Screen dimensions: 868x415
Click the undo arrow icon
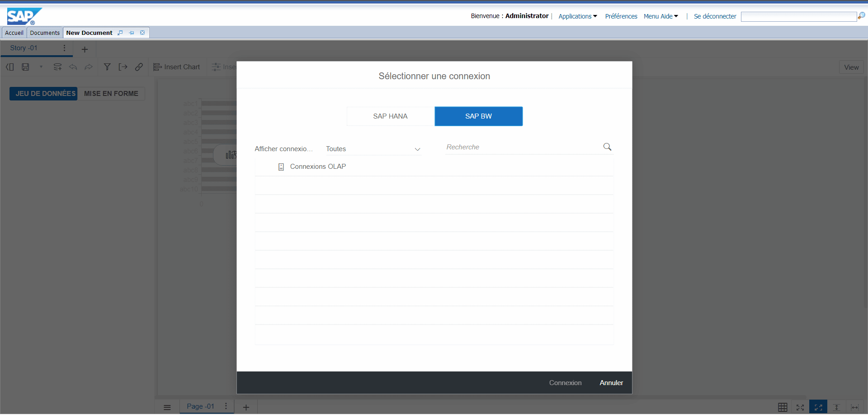tap(73, 67)
